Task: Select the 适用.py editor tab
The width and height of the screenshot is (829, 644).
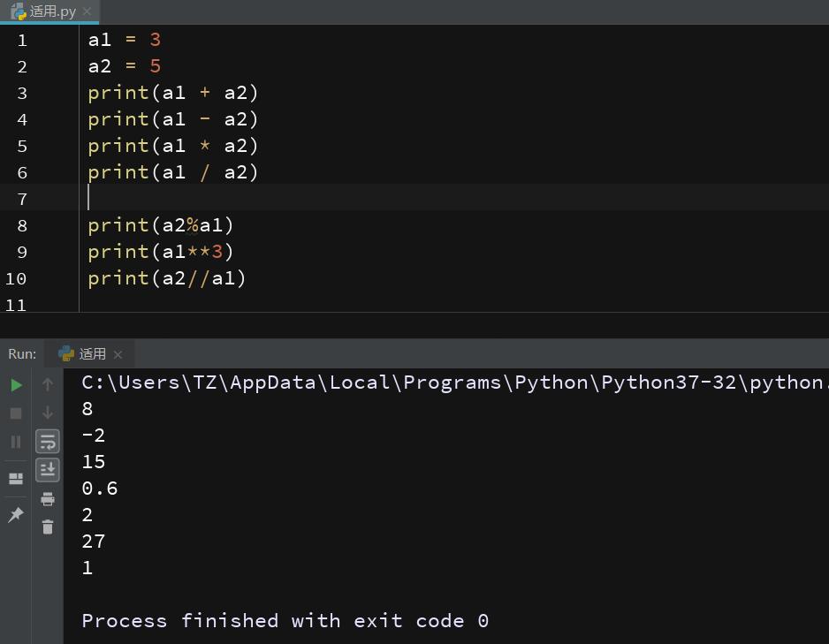Action: point(53,11)
